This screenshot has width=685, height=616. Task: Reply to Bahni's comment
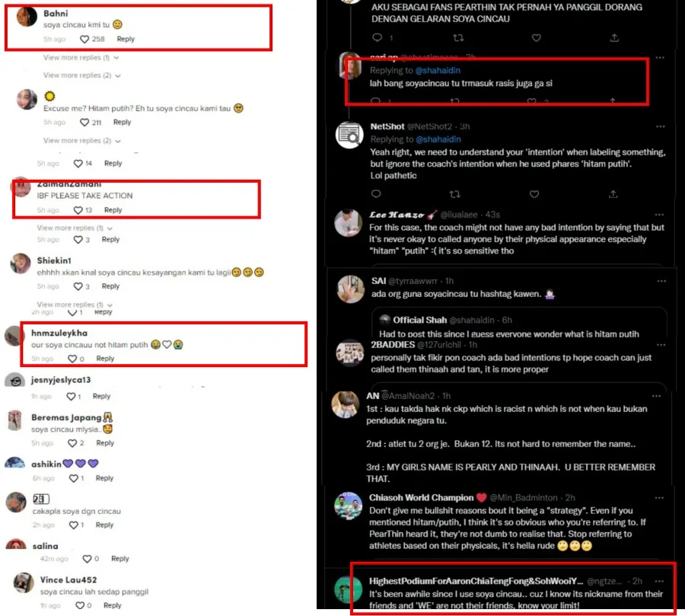pos(126,40)
